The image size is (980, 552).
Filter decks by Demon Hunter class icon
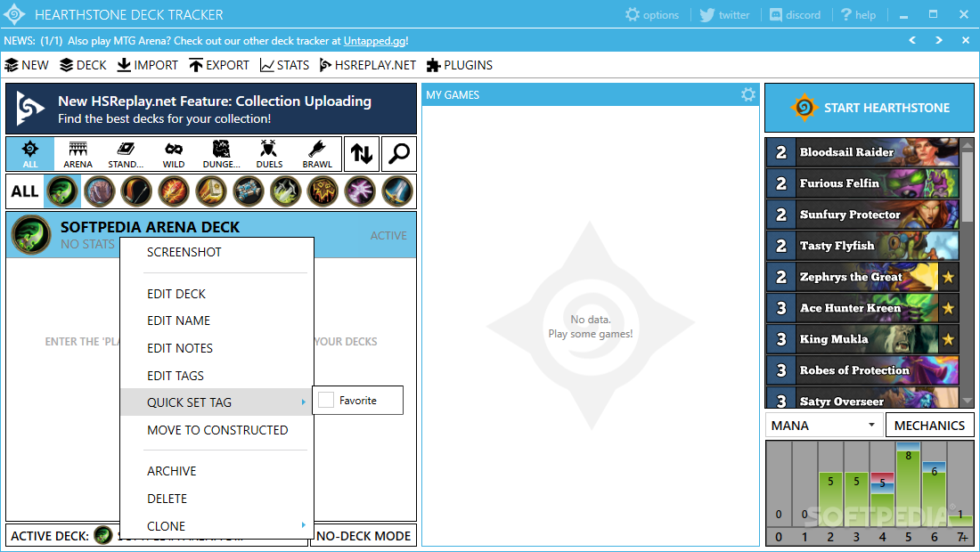pyautogui.click(x=62, y=191)
